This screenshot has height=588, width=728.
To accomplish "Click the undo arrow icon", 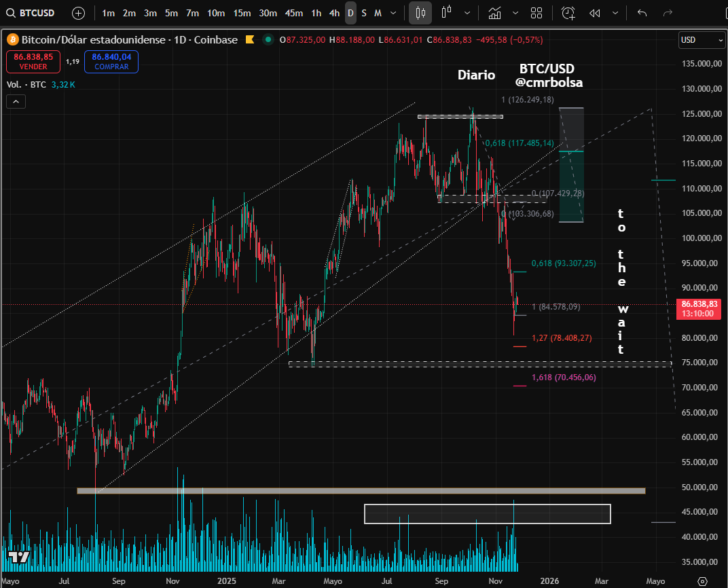I will pos(642,13).
